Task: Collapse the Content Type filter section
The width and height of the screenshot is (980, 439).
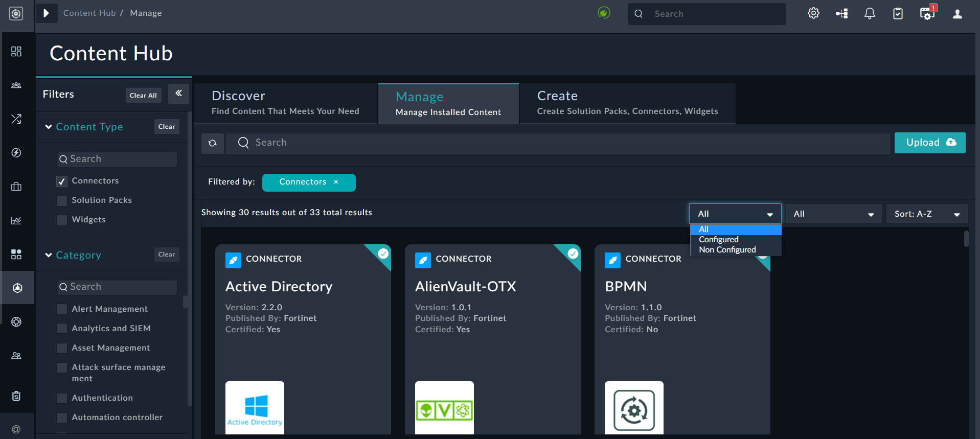Action: coord(49,127)
